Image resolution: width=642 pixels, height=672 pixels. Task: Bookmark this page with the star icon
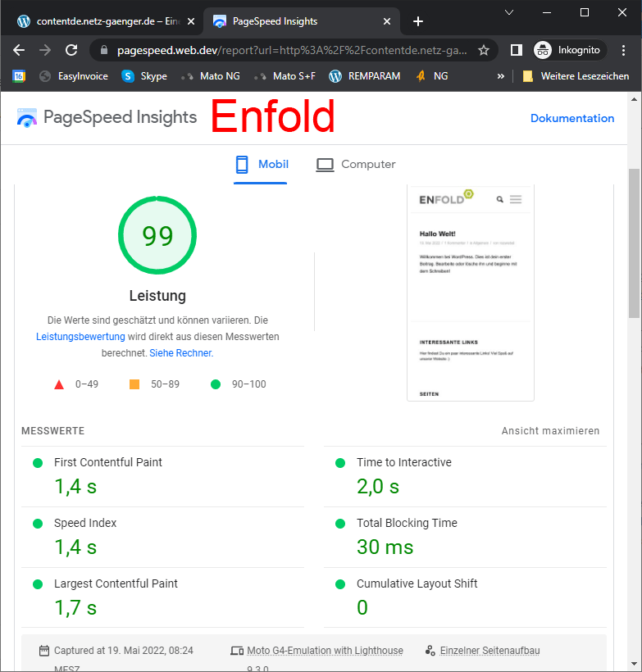click(x=484, y=50)
